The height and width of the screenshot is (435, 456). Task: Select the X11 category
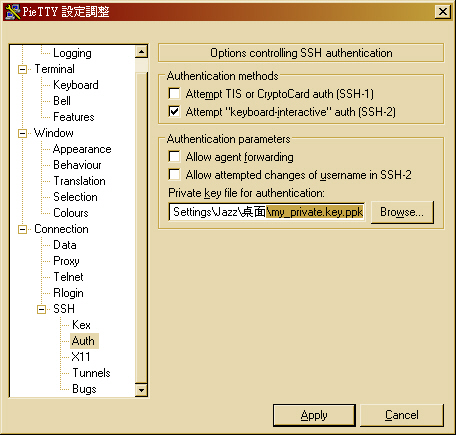81,357
